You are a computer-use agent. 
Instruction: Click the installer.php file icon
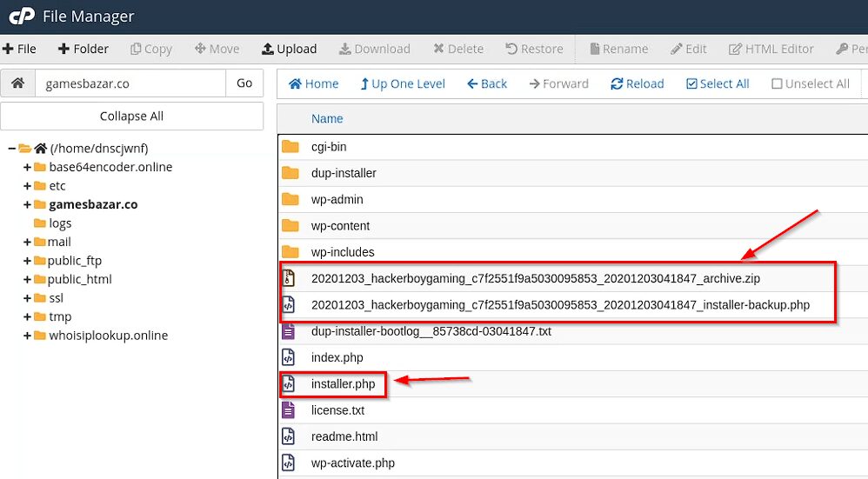tap(289, 384)
